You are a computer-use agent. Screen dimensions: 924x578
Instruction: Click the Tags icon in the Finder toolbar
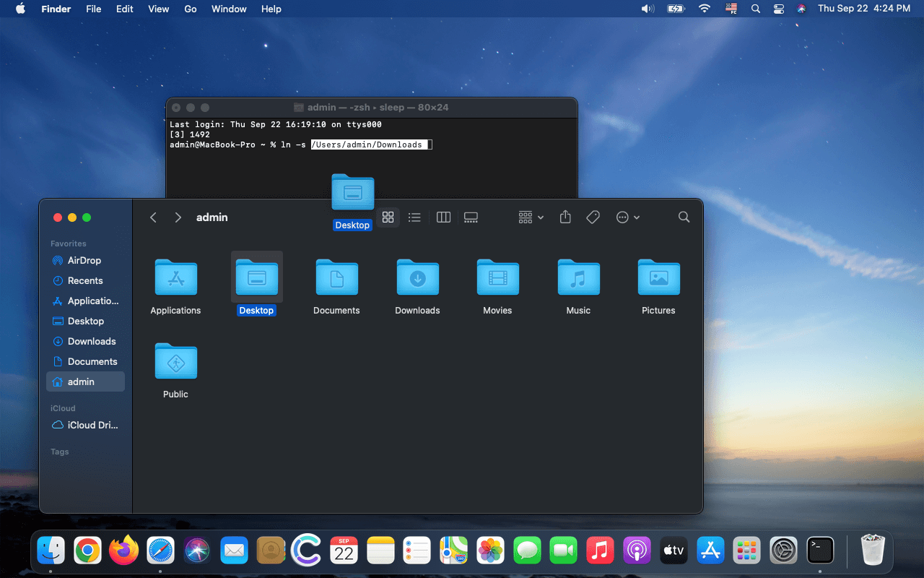(x=593, y=217)
